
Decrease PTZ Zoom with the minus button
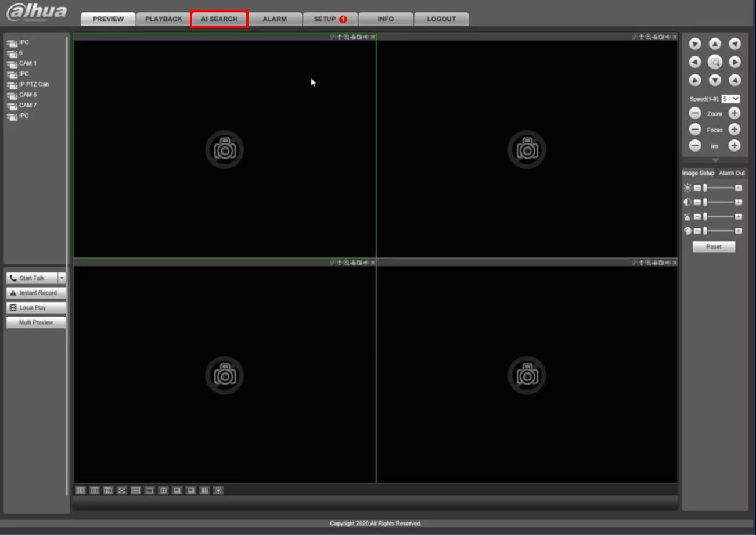(x=695, y=114)
